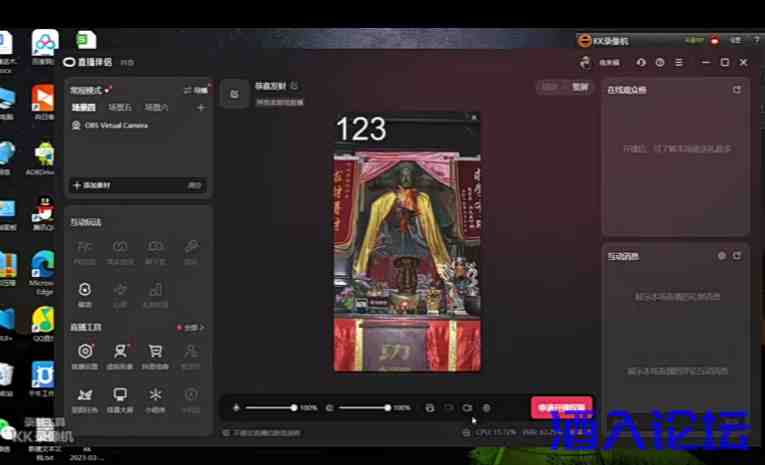
Task: Select the first scene tab
Action: 84,107
